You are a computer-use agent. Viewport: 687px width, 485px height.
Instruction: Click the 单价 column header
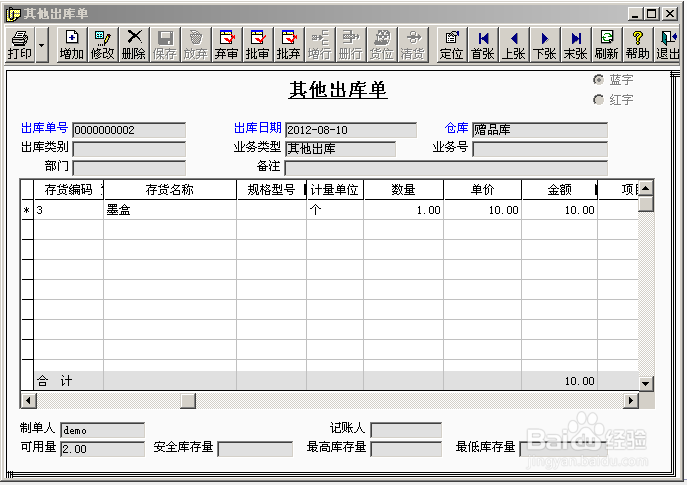[482, 190]
